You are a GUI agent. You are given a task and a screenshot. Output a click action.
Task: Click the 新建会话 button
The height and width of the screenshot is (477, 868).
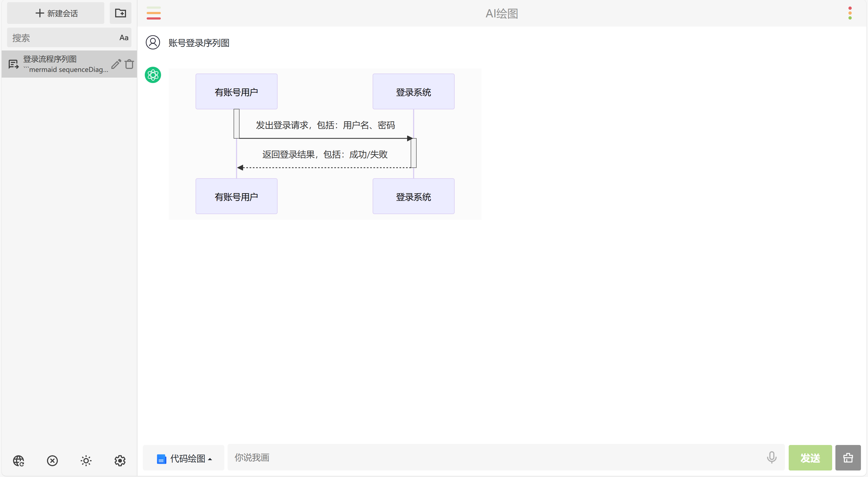(x=56, y=13)
